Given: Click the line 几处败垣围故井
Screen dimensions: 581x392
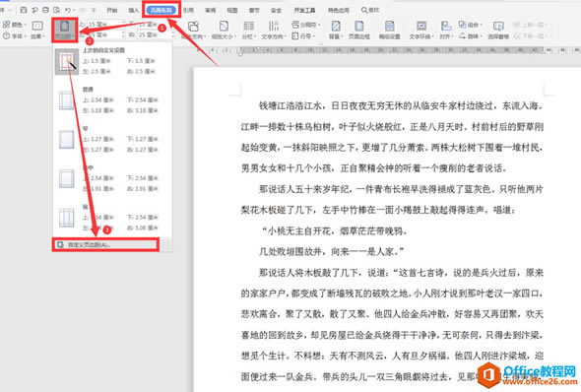Looking at the screenshot, I should point(331,252).
